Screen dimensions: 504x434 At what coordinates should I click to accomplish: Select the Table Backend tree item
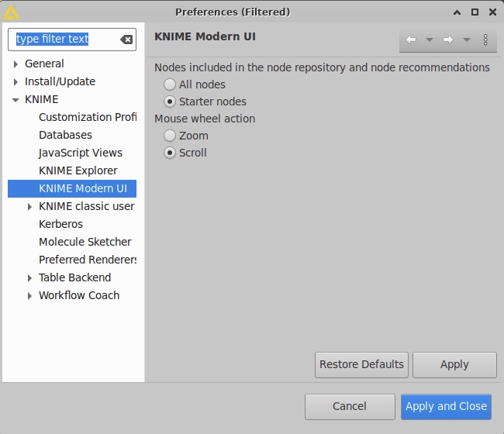coord(75,277)
